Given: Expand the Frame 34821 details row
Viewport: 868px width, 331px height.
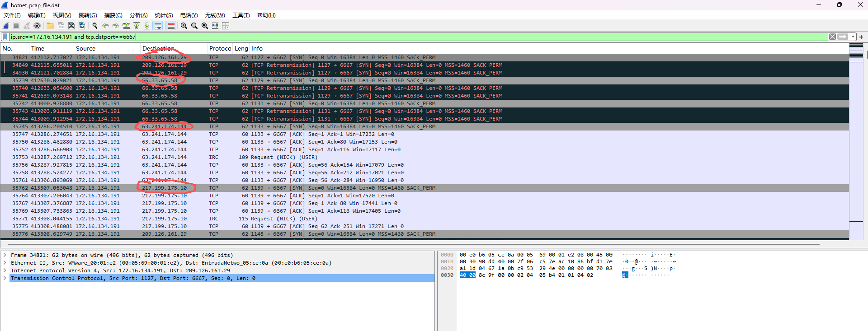Looking at the screenshot, I should 5,255.
